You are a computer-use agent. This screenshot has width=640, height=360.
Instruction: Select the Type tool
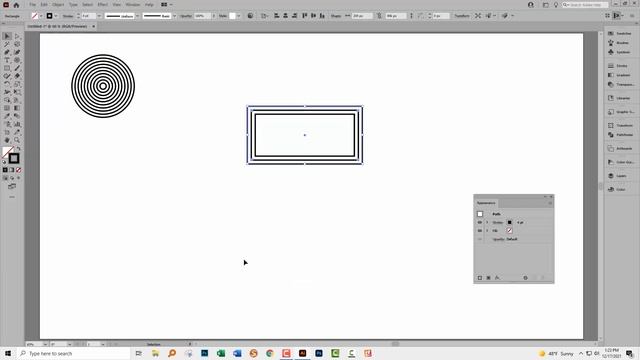click(7, 60)
